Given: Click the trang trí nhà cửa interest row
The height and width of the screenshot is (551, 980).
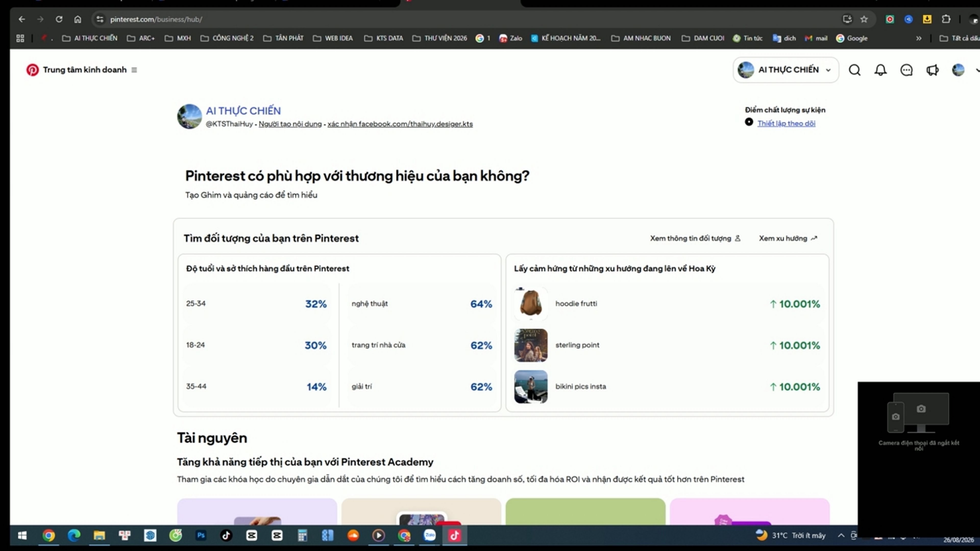Looking at the screenshot, I should (422, 345).
